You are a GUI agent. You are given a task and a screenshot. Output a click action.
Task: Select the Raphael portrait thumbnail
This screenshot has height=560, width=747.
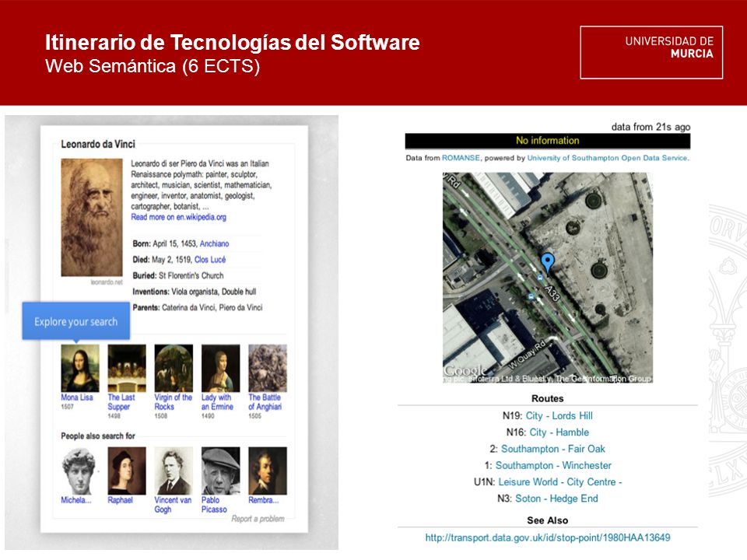click(127, 471)
